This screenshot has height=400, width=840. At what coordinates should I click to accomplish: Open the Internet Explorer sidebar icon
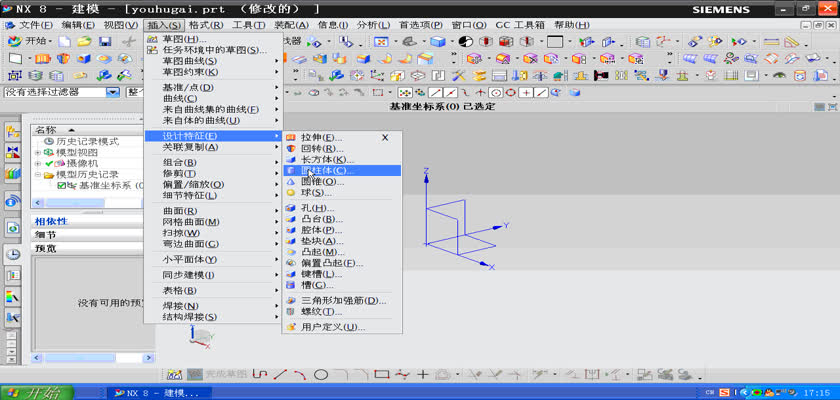tap(13, 228)
